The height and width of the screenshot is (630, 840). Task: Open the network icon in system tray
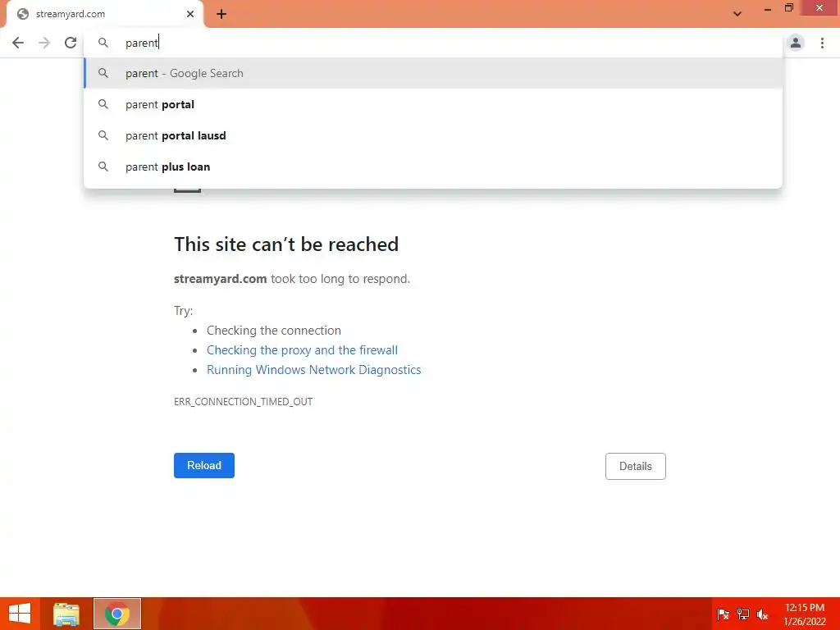tap(743, 614)
